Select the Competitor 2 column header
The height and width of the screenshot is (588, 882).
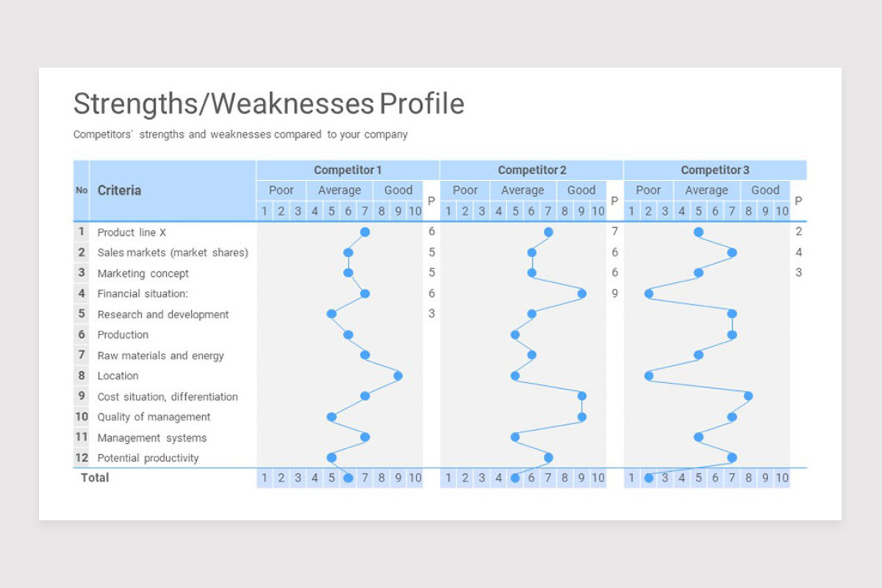point(531,170)
